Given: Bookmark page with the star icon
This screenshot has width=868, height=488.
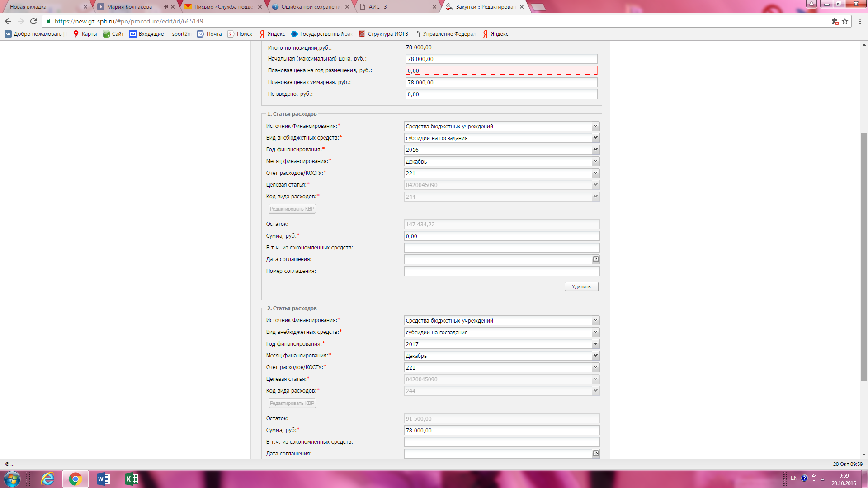Looking at the screenshot, I should [x=845, y=21].
